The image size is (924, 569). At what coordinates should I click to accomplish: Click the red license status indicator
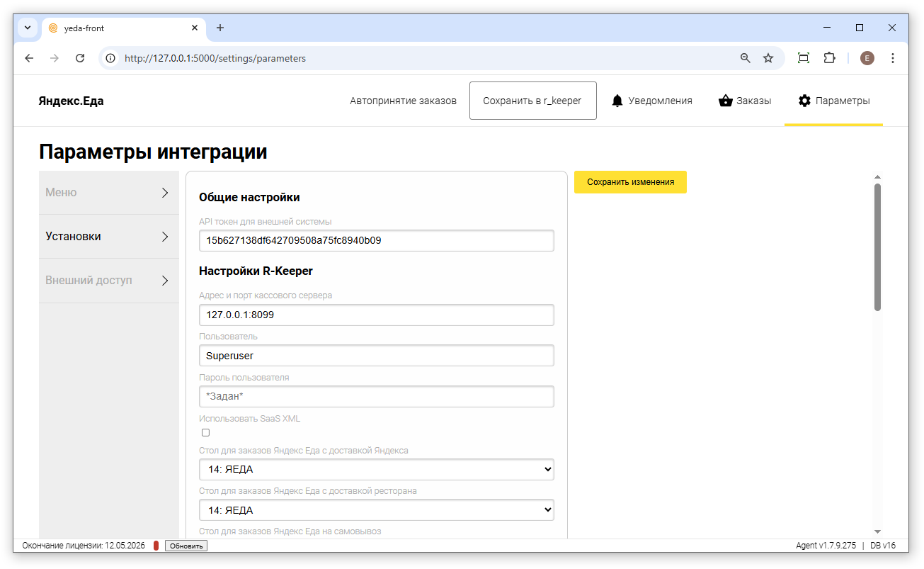point(156,546)
